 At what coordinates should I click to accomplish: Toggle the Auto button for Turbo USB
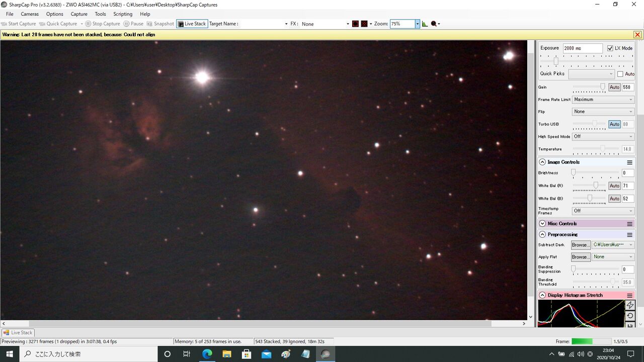614,124
